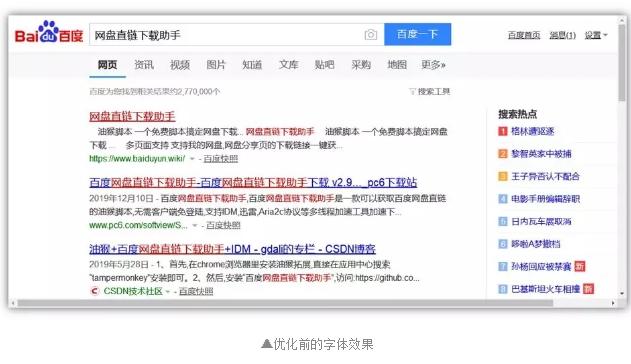Expand dropdown arrow after baiduyun.wiki URL
This screenshot has width=631, height=364.
(x=192, y=159)
